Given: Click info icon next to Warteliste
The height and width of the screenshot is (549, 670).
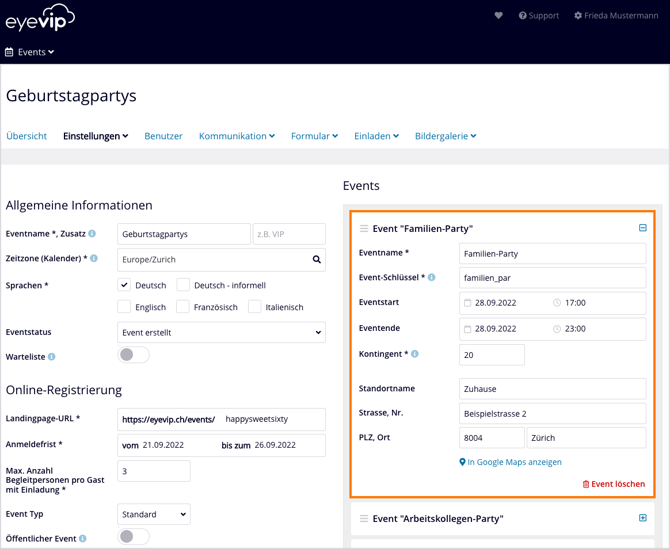Looking at the screenshot, I should pyautogui.click(x=52, y=357).
